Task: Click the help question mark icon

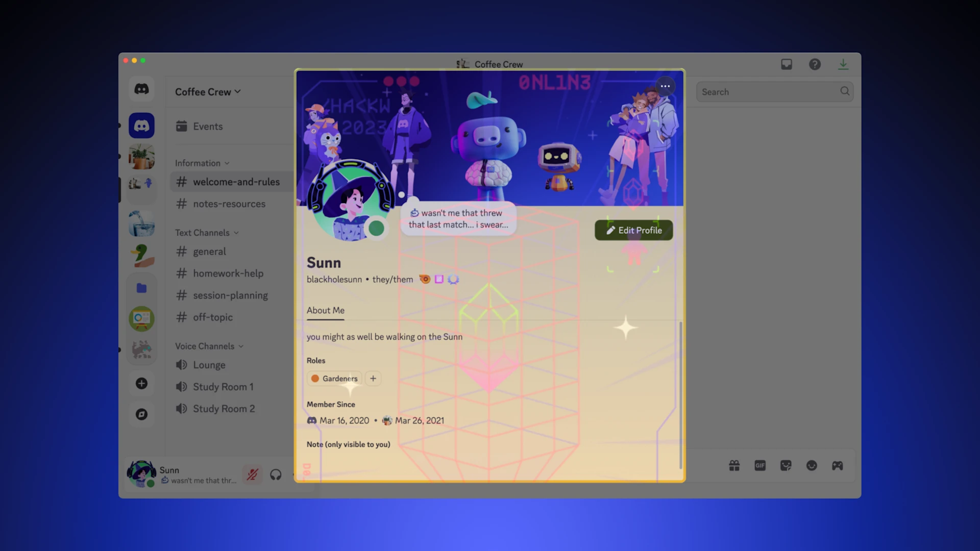Action: [815, 64]
